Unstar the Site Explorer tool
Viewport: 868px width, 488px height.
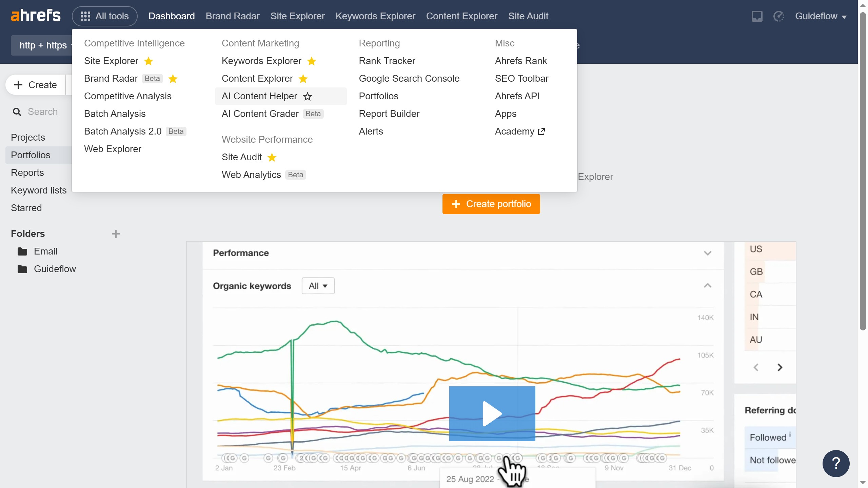(x=149, y=61)
